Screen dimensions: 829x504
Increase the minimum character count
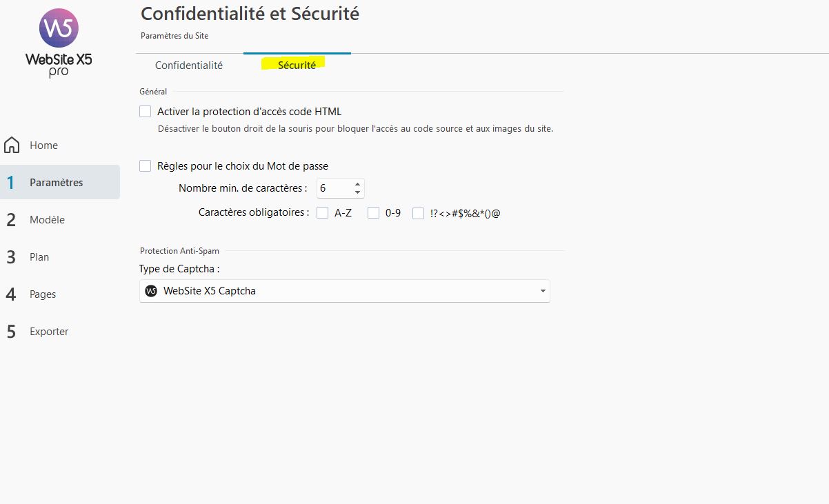click(x=357, y=184)
